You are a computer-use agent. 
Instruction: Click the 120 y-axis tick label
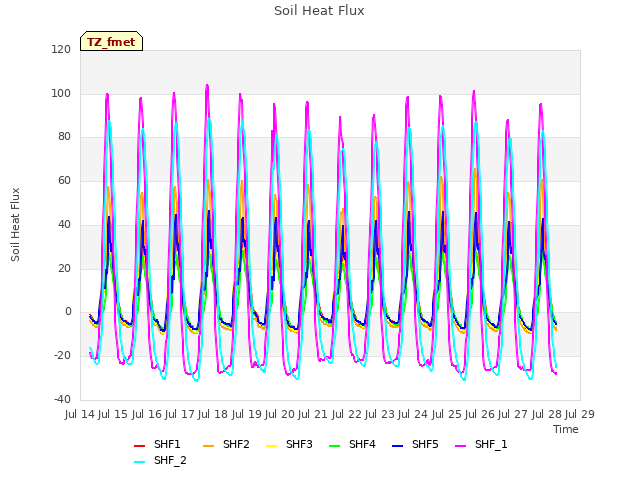click(61, 50)
